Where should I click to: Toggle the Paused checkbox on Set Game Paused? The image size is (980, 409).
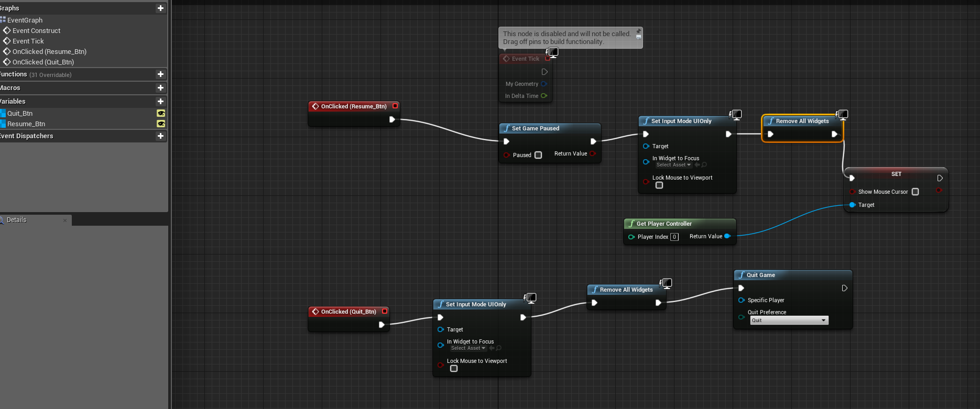pyautogui.click(x=538, y=155)
